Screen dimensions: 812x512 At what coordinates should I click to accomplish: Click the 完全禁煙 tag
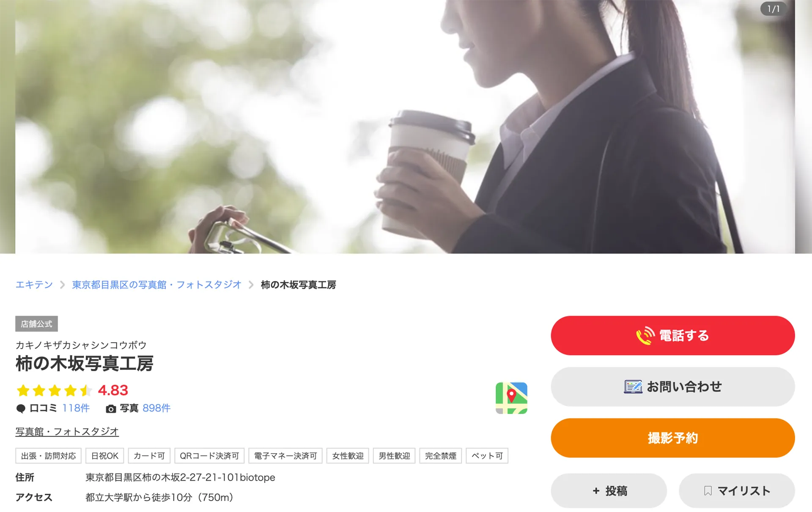440,456
